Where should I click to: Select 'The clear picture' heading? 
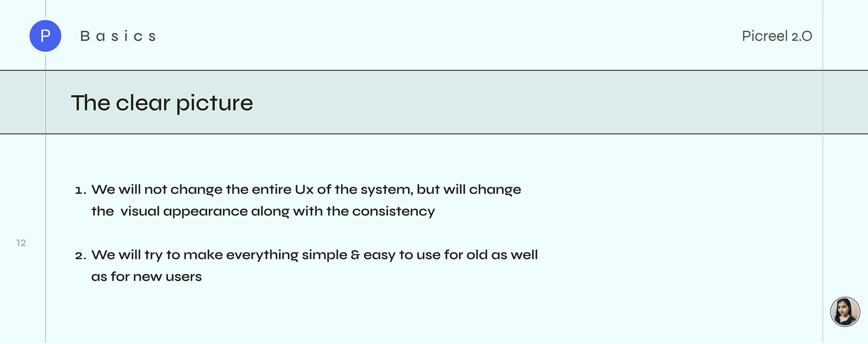[162, 103]
